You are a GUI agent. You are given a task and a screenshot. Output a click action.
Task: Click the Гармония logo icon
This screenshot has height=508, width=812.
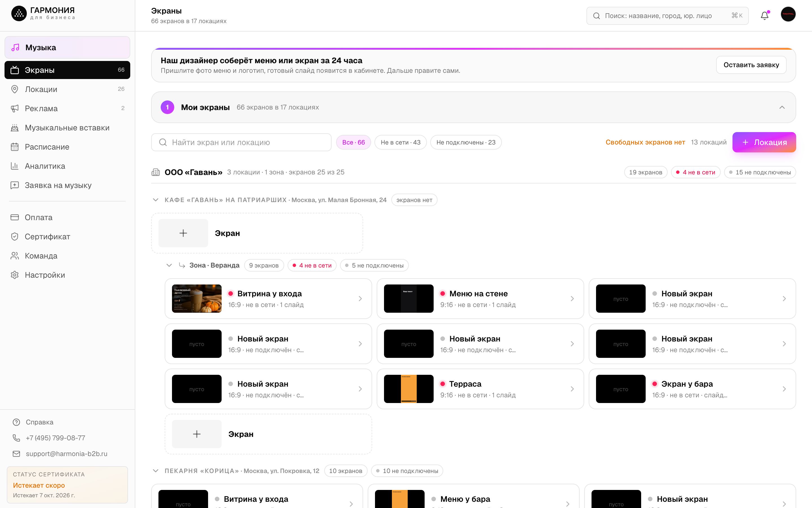[19, 14]
